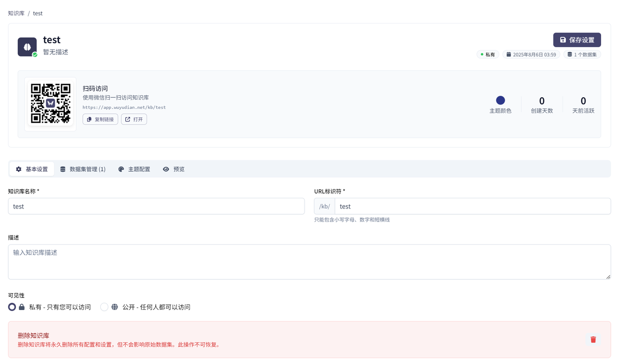Click the trash icon to delete the knowledge base
The image size is (617, 364).
593,339
